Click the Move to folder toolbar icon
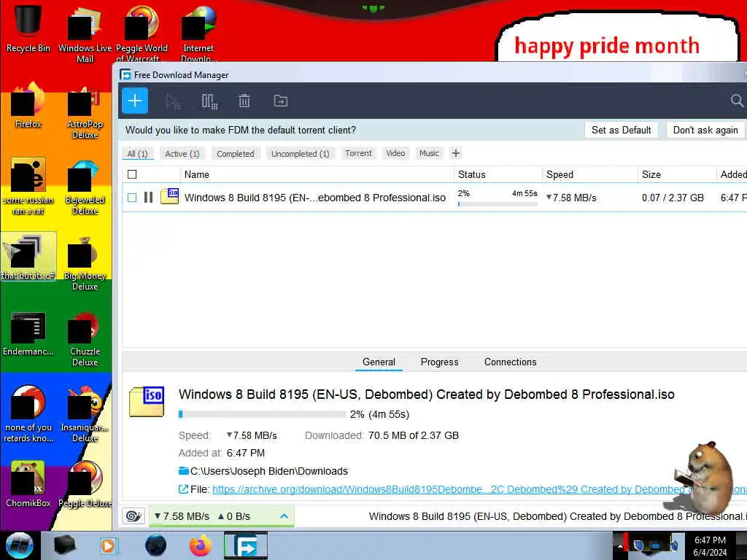747x560 pixels. point(281,101)
